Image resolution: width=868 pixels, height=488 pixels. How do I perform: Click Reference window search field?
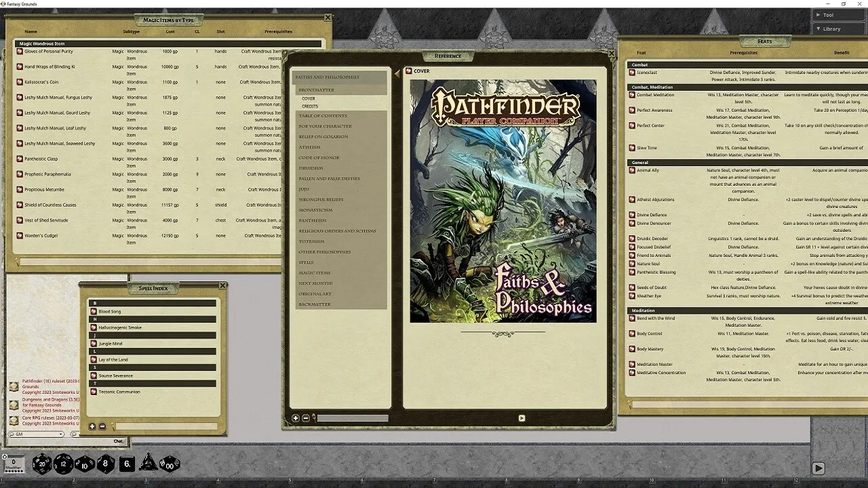point(352,418)
